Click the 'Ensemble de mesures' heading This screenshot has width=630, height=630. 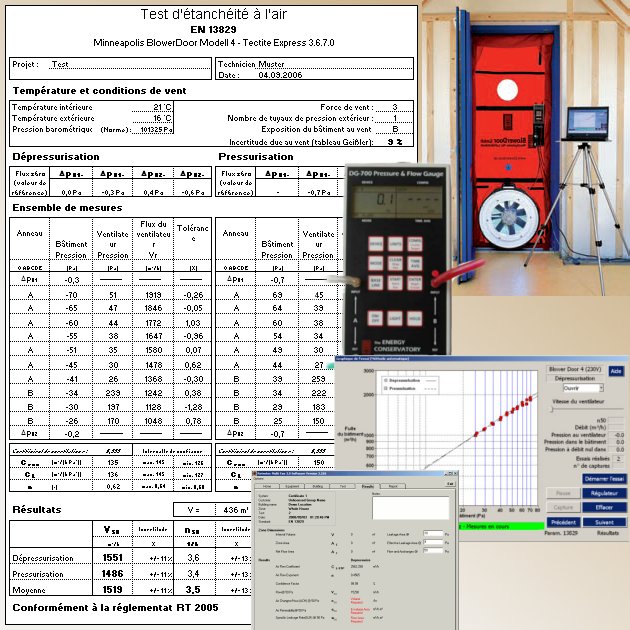(x=67, y=208)
